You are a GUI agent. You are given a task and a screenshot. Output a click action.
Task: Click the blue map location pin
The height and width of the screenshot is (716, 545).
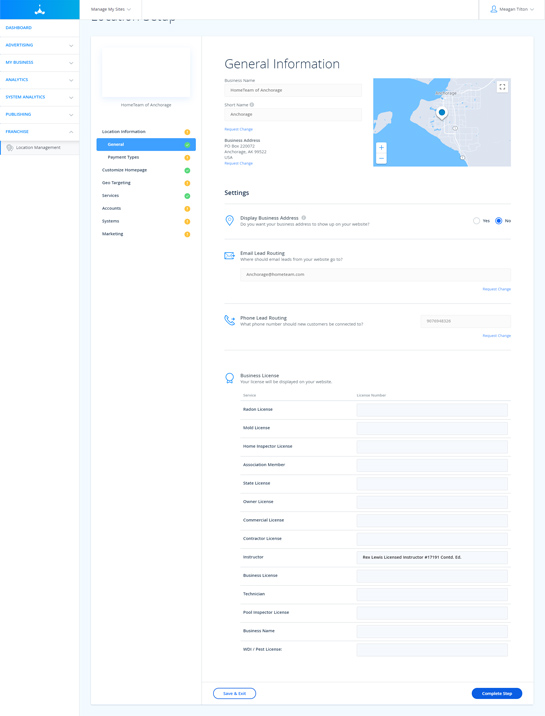pos(441,113)
